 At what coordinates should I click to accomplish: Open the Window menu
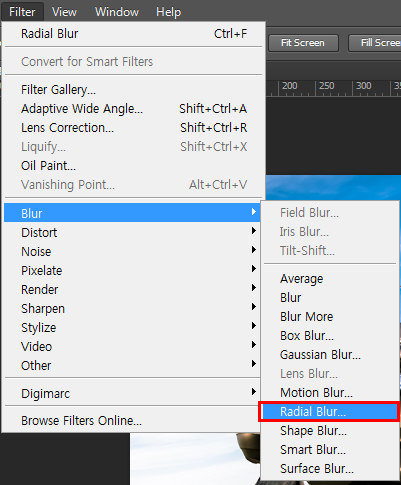tap(117, 12)
